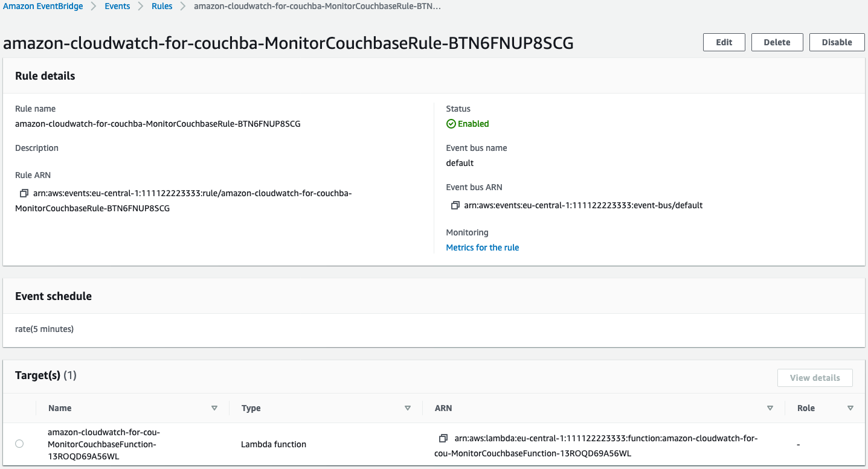This screenshot has width=868, height=469.
Task: Click the Edit button
Action: tap(724, 42)
